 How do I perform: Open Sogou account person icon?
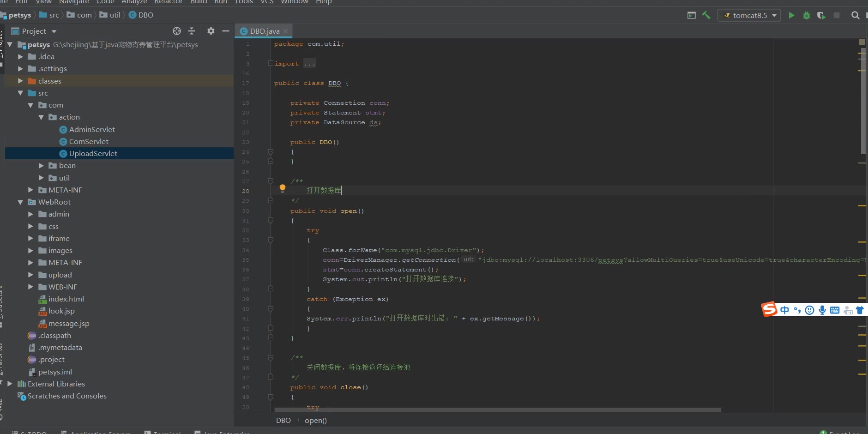click(848, 310)
